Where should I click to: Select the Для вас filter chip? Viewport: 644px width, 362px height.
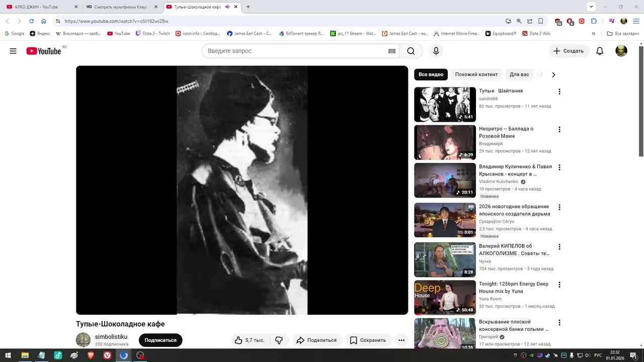click(519, 74)
